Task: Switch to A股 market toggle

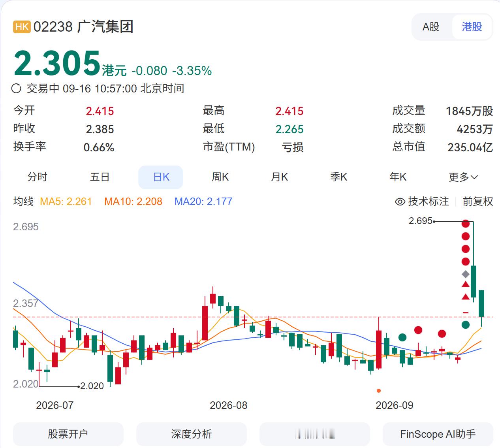Action: tap(431, 27)
